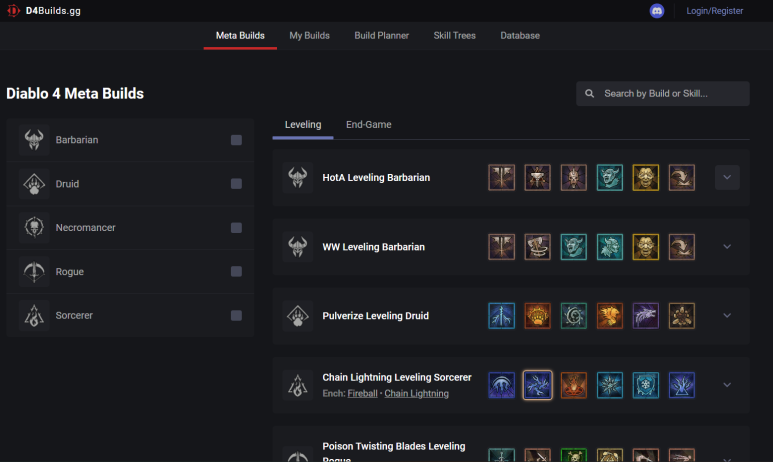Click teal shout skill icon in HotA Barbarian row
The image size is (773, 462).
tap(609, 178)
